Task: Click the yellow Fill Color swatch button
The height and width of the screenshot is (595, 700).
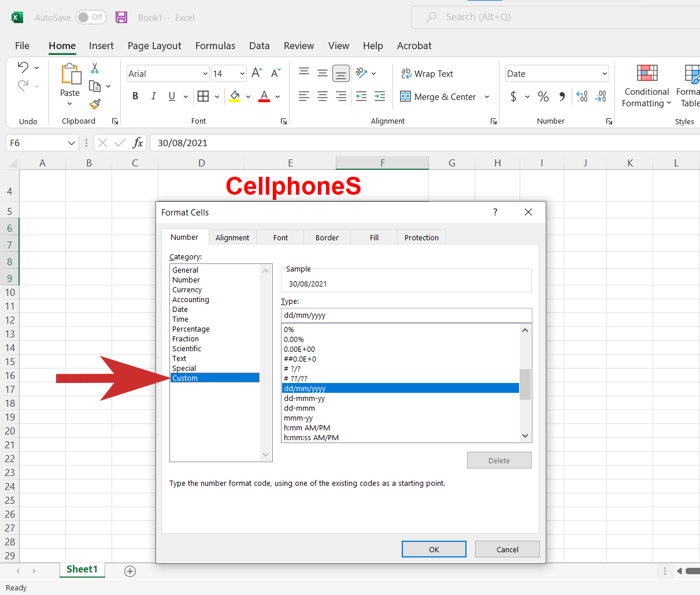Action: click(x=235, y=96)
